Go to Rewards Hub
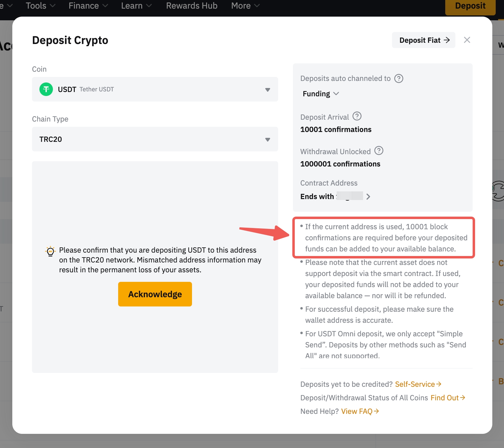The image size is (504, 448). (x=192, y=6)
